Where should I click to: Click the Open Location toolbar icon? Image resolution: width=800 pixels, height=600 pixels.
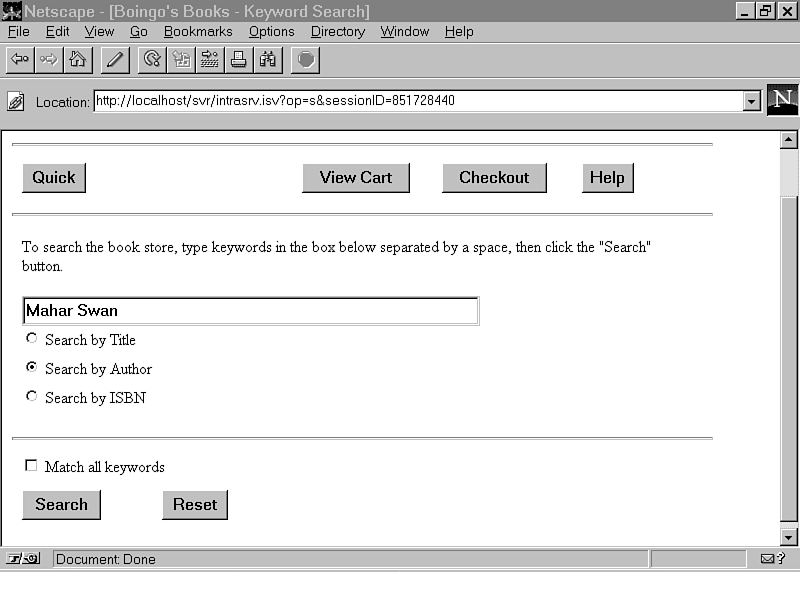[x=210, y=60]
